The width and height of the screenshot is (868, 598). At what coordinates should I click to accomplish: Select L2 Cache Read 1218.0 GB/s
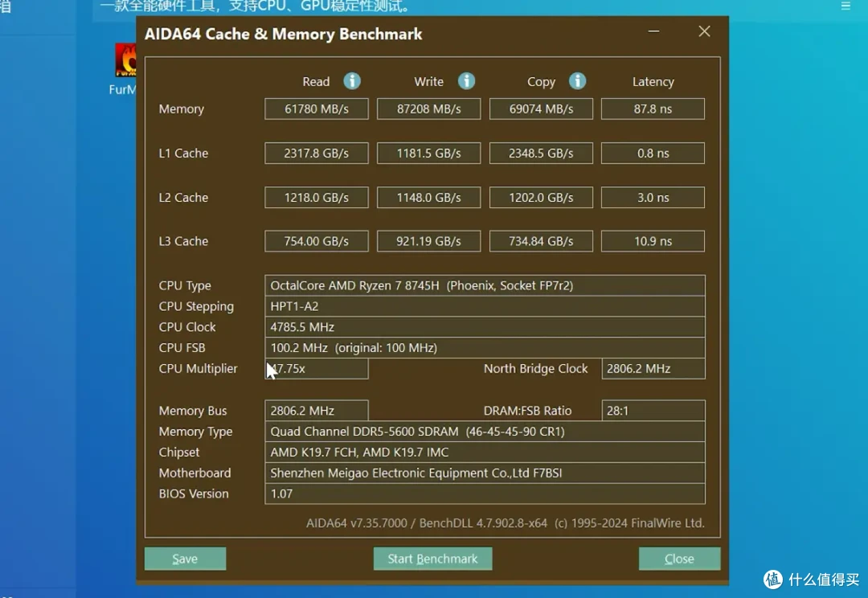tap(317, 198)
